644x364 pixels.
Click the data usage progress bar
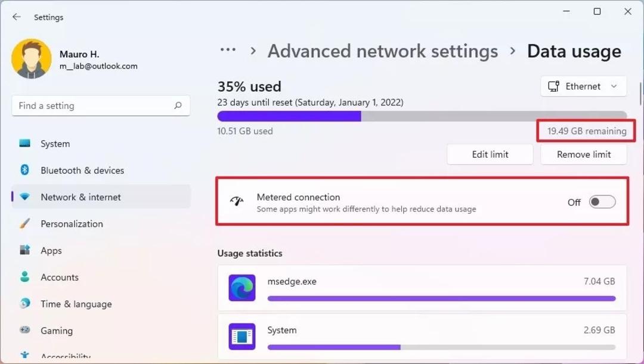click(x=422, y=116)
